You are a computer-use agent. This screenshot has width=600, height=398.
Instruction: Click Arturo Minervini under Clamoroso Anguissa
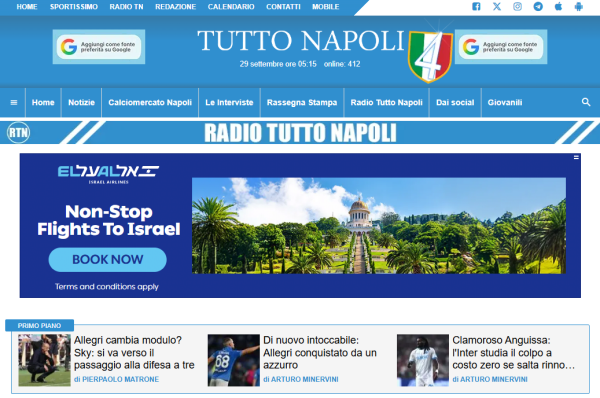click(494, 379)
